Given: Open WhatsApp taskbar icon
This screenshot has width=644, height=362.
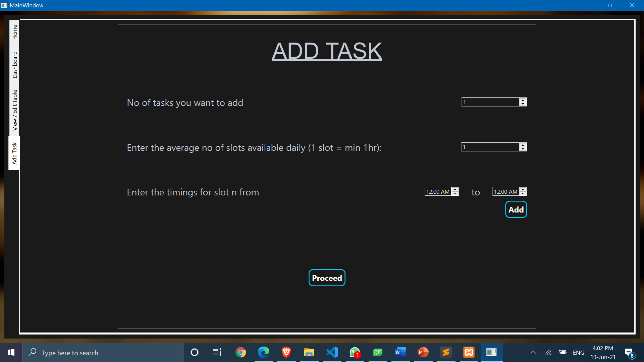Looking at the screenshot, I should [x=355, y=352].
